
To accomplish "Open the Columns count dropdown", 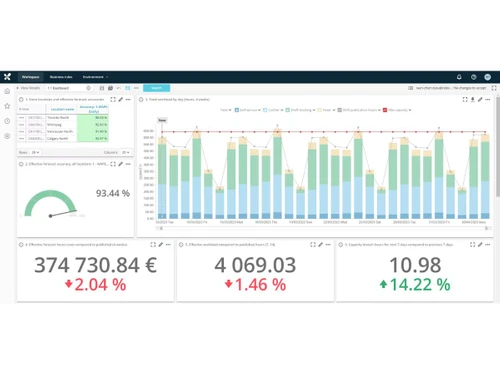I will [x=126, y=152].
